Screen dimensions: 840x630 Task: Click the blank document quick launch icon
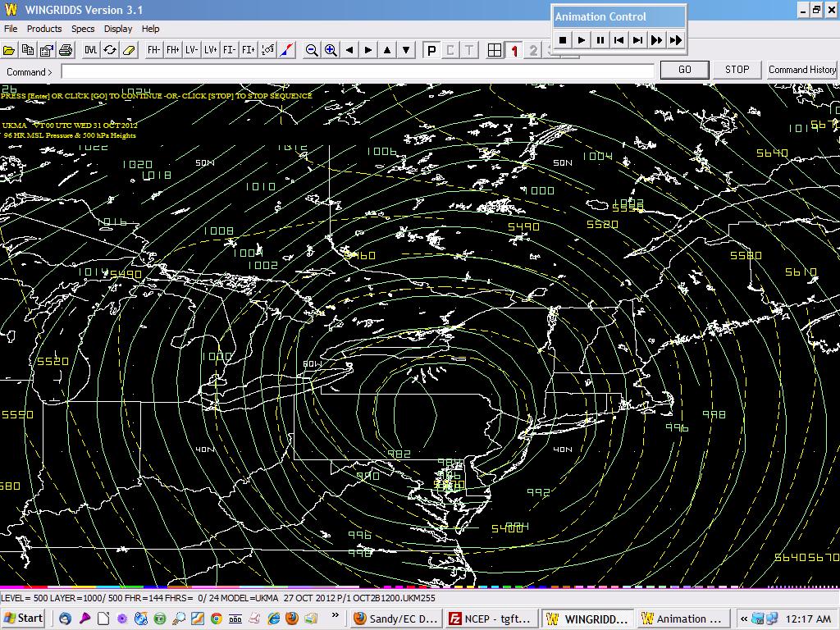(x=103, y=619)
